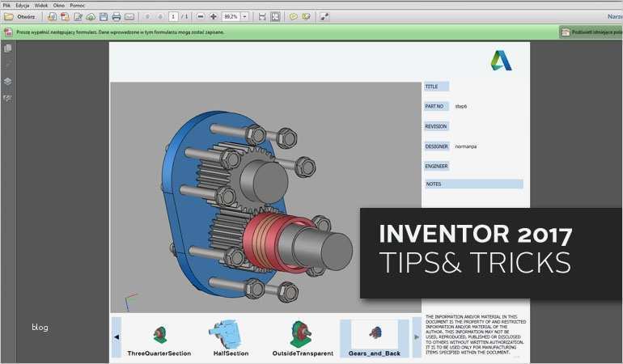Click the views carousel right arrow

pos(417,337)
